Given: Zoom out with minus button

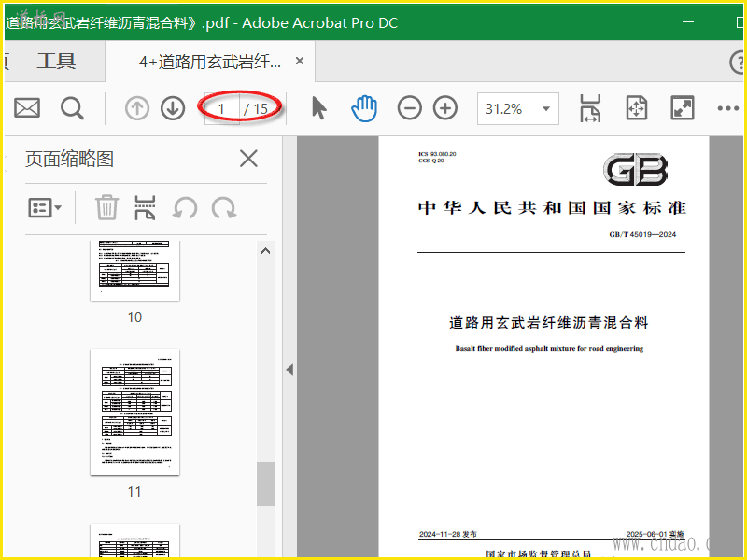Looking at the screenshot, I should [x=410, y=108].
